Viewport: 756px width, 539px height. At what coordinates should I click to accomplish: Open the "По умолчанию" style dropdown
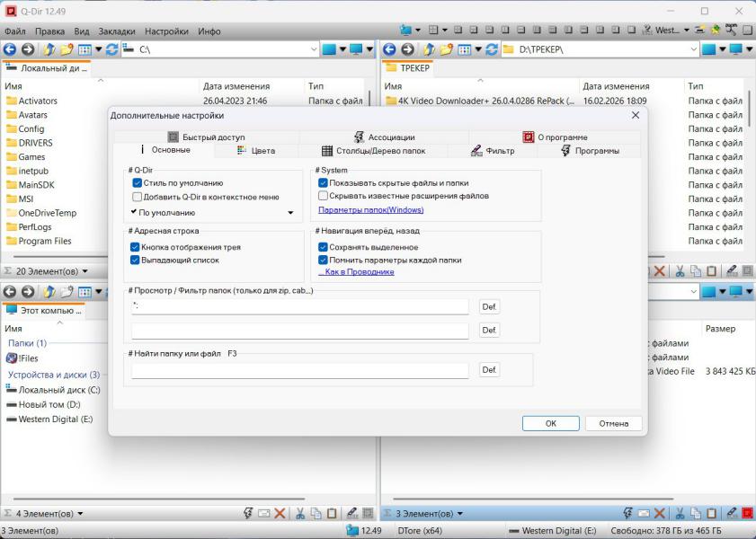point(289,214)
